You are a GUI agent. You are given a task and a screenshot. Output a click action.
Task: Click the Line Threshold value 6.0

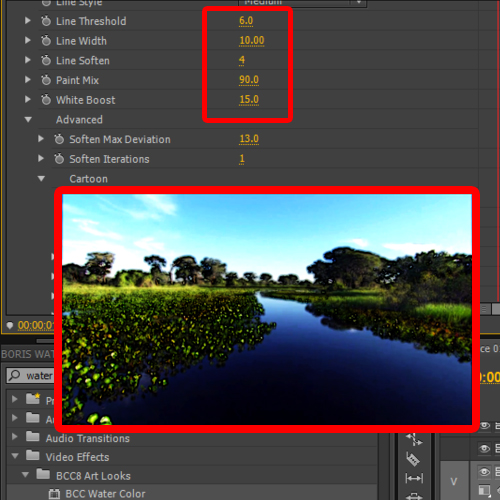(246, 21)
